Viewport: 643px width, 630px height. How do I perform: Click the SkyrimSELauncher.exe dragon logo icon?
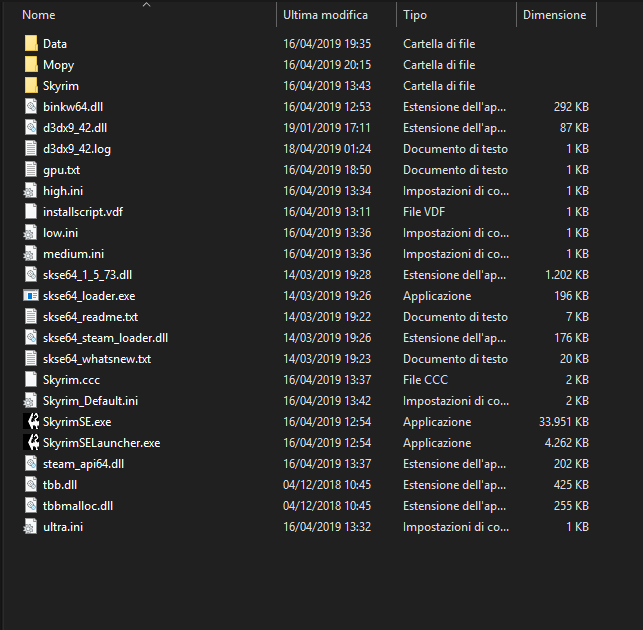click(x=31, y=442)
